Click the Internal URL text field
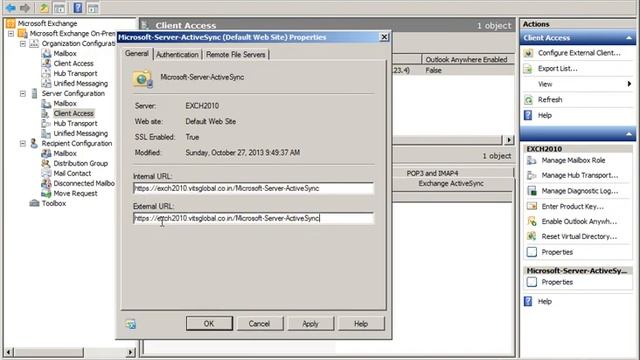 tap(253, 188)
